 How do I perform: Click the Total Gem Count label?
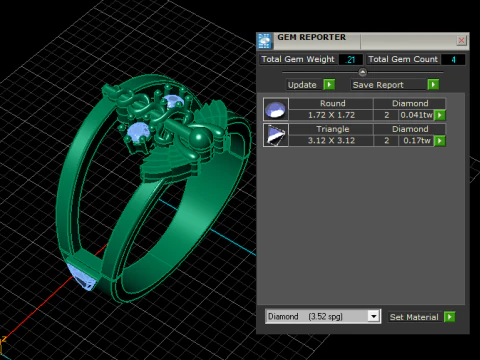tap(403, 59)
